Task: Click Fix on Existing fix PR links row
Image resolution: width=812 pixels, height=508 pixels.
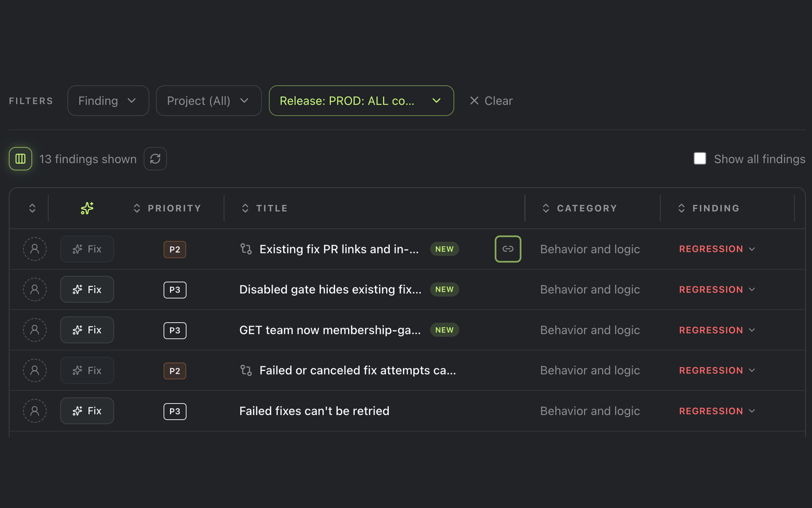Action: pyautogui.click(x=87, y=249)
